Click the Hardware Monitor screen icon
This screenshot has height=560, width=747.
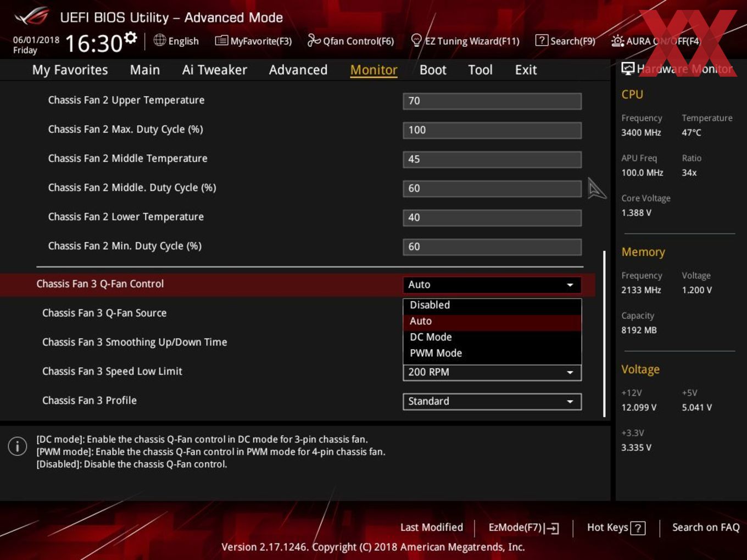point(628,69)
